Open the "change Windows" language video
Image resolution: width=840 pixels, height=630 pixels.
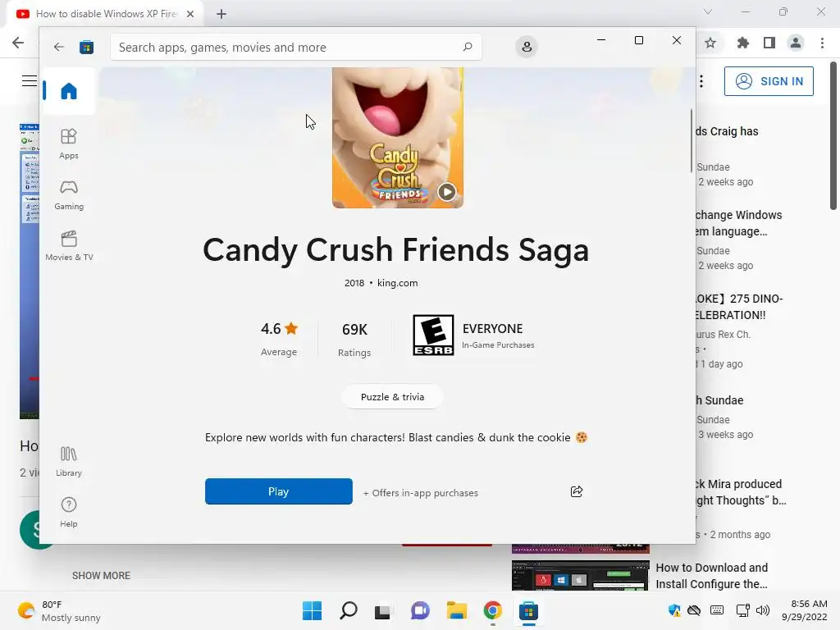(738, 223)
